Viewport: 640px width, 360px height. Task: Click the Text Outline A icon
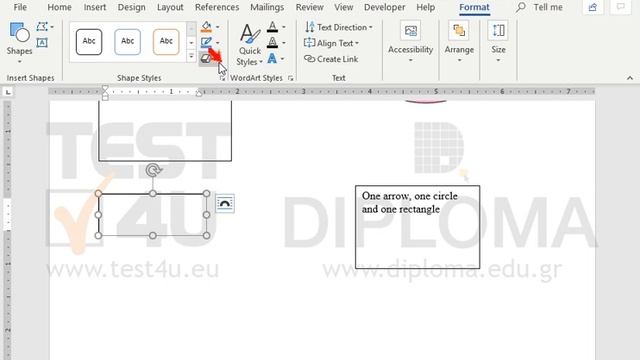[x=273, y=42]
